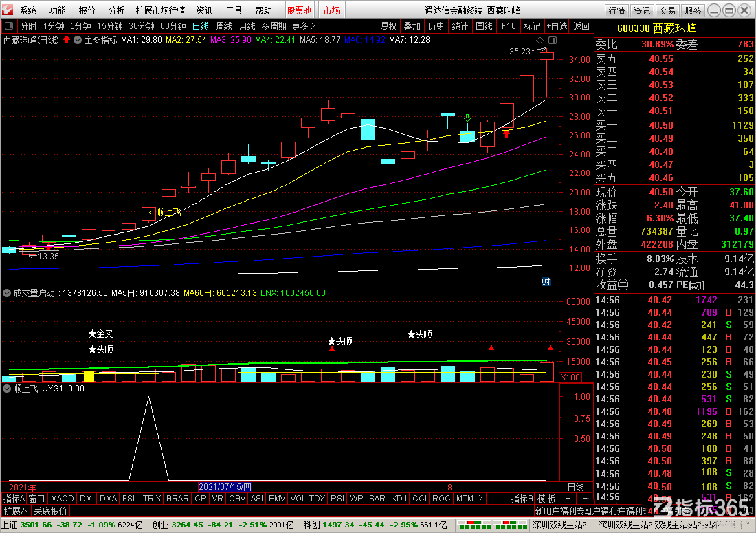Image resolution: width=756 pixels, height=533 pixels.
Task: Select the MACD indicator tab
Action: click(62, 499)
